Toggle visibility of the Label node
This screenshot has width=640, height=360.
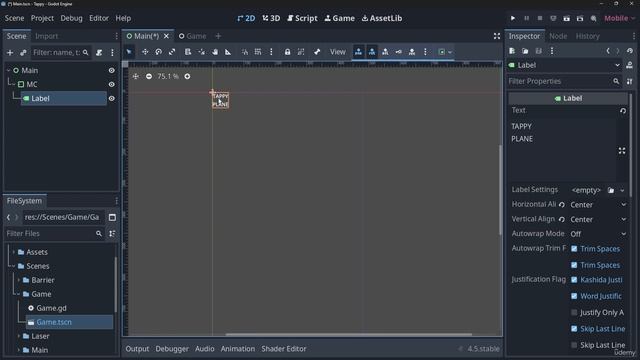pyautogui.click(x=111, y=98)
